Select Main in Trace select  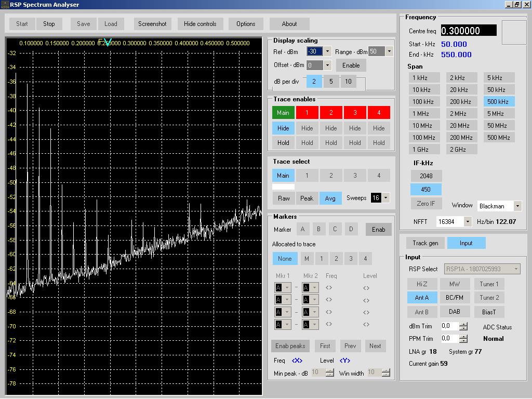click(x=283, y=176)
